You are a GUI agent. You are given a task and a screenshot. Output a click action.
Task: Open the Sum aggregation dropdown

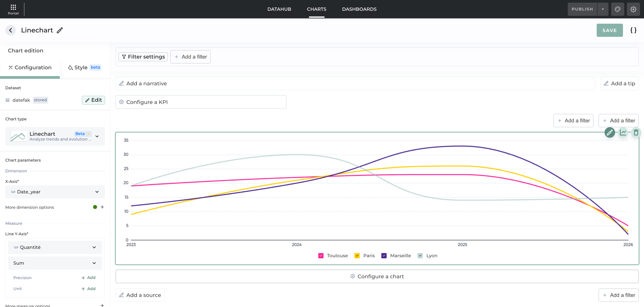click(x=55, y=263)
